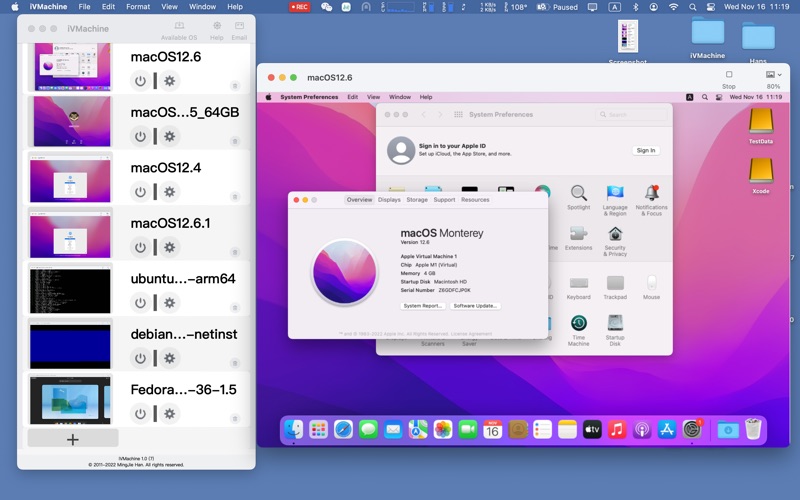Open Notifications & Focus preferences pane
This screenshot has height=500, width=800.
coord(652,201)
